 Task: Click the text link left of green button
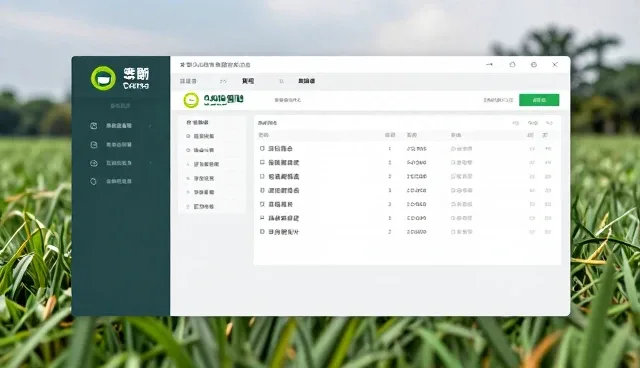[x=498, y=100]
